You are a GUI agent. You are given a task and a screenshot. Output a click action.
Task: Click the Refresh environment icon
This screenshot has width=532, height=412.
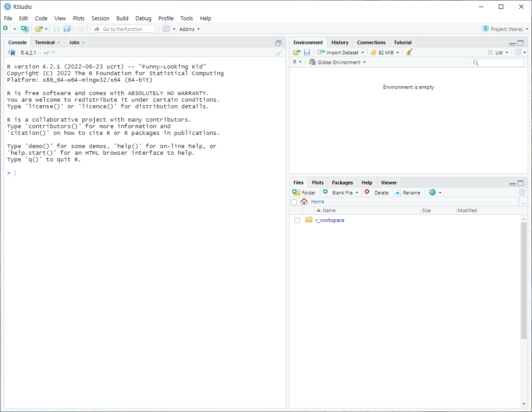[x=518, y=52]
